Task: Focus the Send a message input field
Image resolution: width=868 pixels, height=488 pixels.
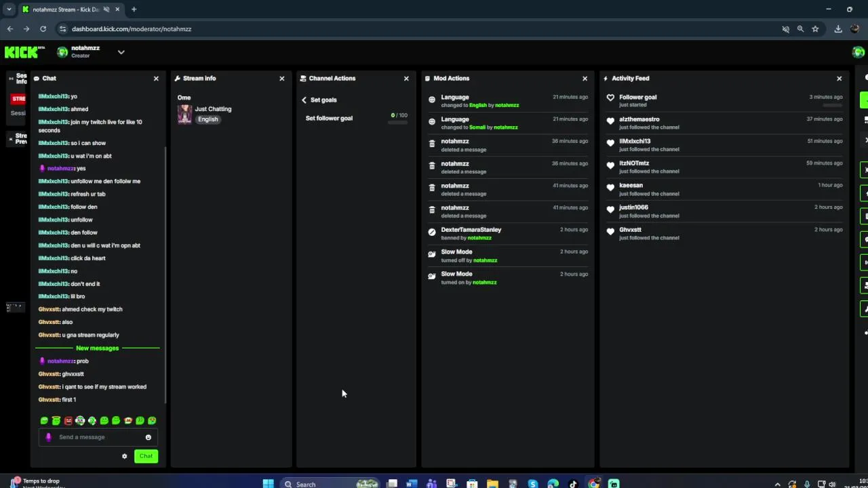Action: (x=98, y=437)
